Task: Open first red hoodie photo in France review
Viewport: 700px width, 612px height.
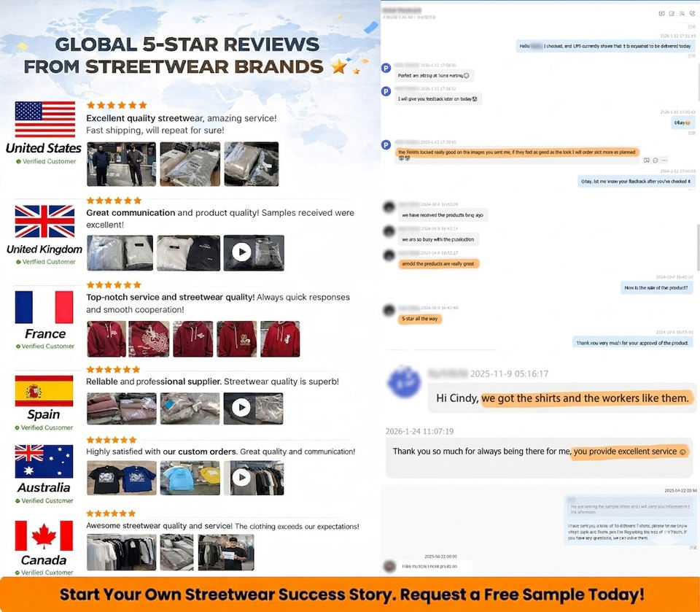Action: pyautogui.click(x=105, y=338)
